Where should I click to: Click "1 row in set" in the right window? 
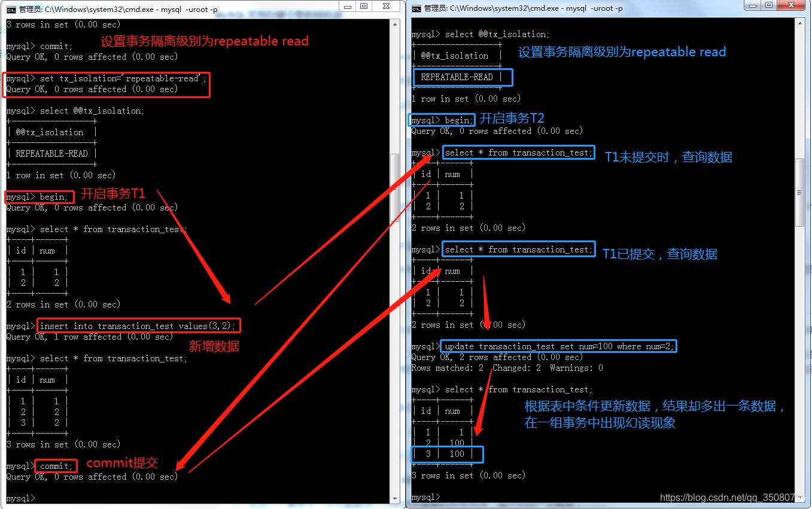pyautogui.click(x=466, y=99)
